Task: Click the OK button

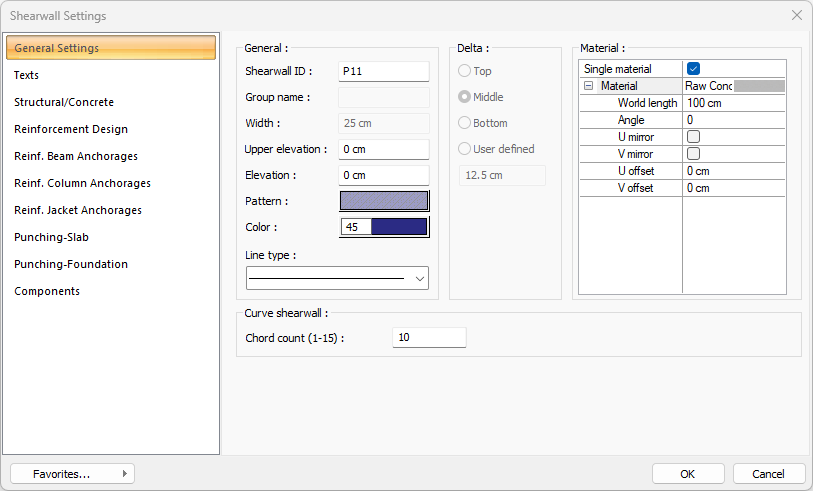Action: point(687,473)
